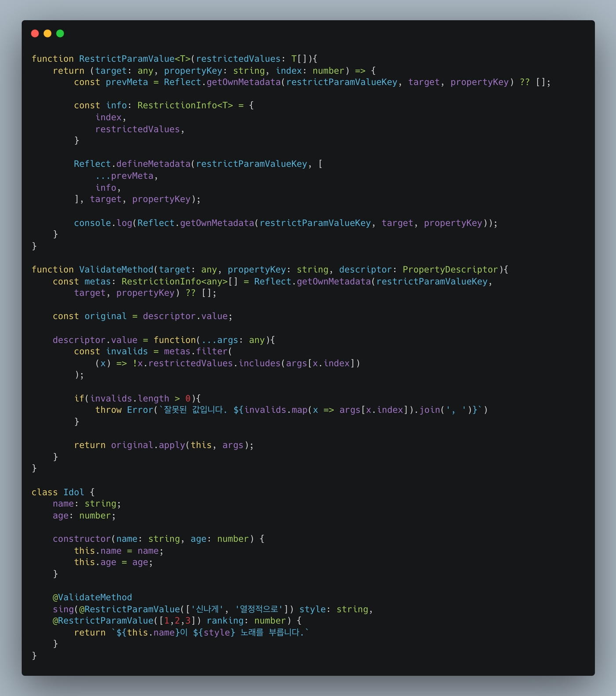Click the "class Idol {" declaration
Viewport: 616px width, 696px height.
click(x=63, y=492)
